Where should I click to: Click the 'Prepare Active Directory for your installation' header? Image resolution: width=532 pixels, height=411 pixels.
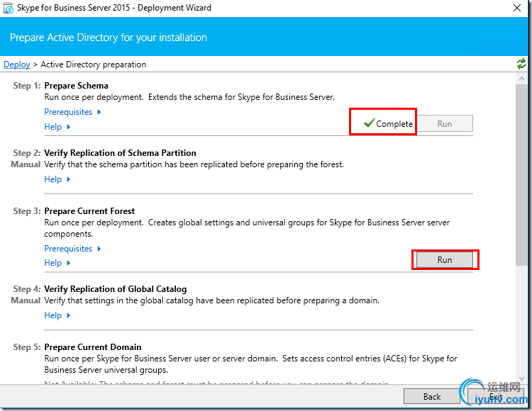pyautogui.click(x=109, y=38)
